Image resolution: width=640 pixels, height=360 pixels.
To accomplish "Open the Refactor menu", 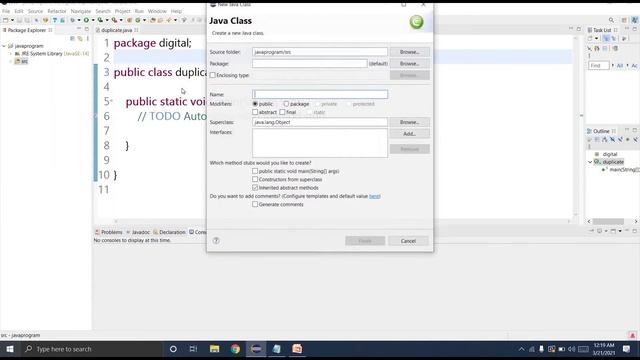I will tap(57, 11).
